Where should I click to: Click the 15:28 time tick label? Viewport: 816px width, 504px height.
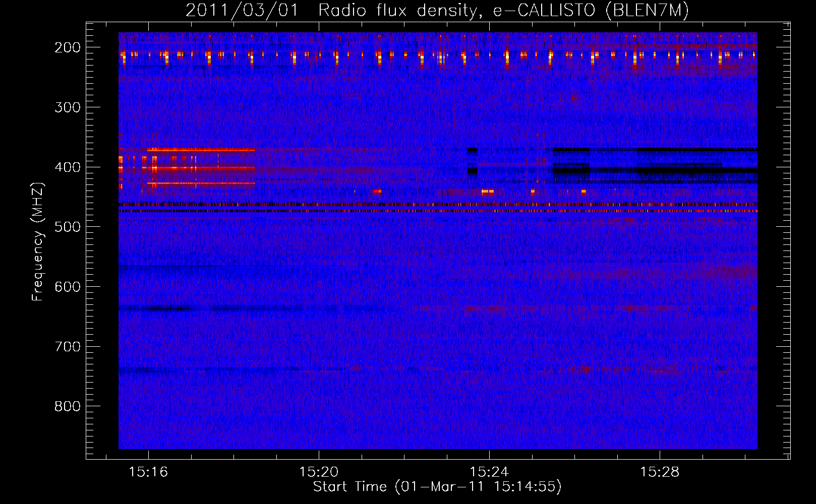point(660,472)
